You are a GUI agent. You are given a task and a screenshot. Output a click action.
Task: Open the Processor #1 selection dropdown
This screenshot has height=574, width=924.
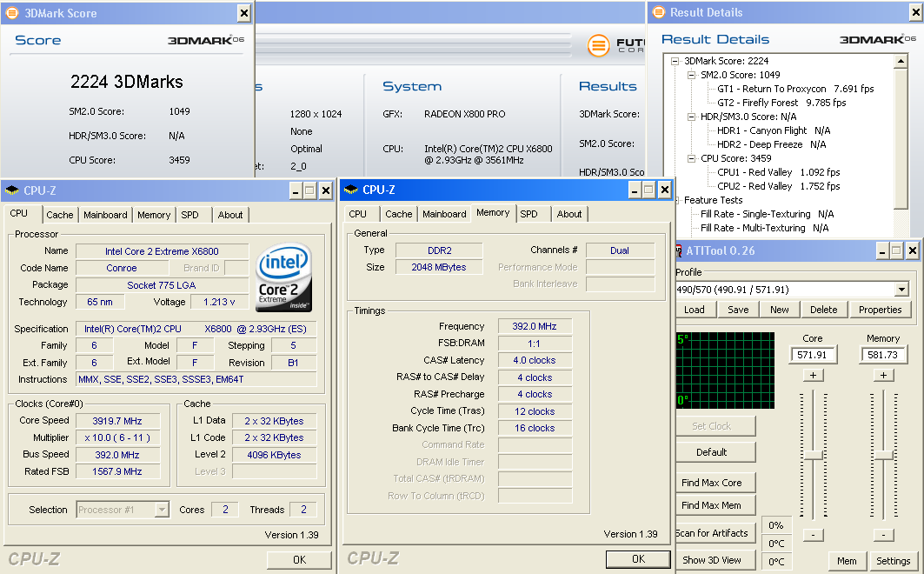point(162,510)
